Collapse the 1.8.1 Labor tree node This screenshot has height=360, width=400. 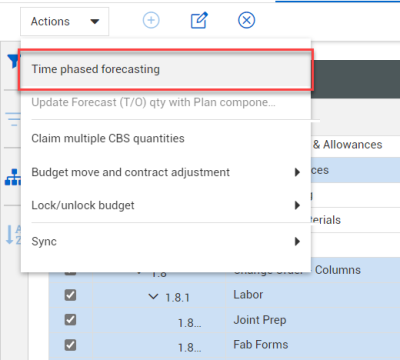[x=153, y=296]
